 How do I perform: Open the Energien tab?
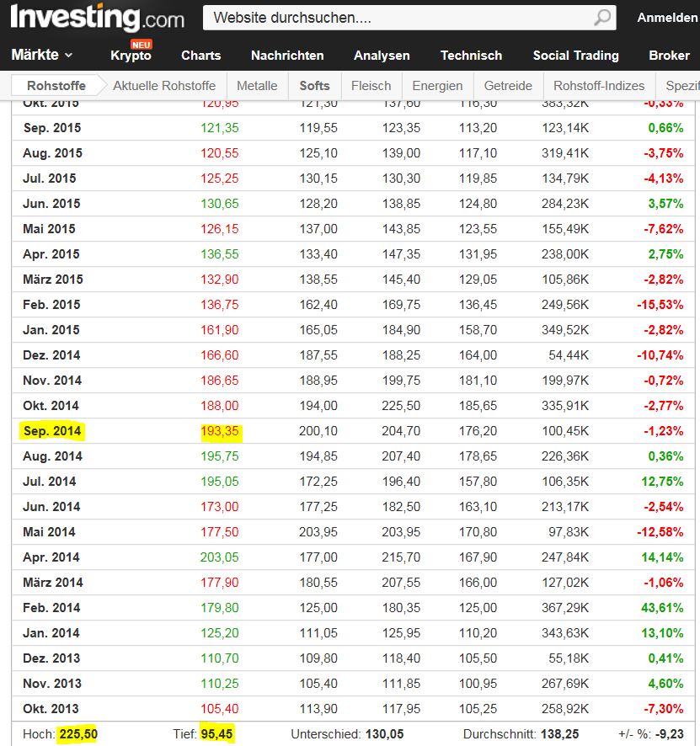click(x=437, y=85)
